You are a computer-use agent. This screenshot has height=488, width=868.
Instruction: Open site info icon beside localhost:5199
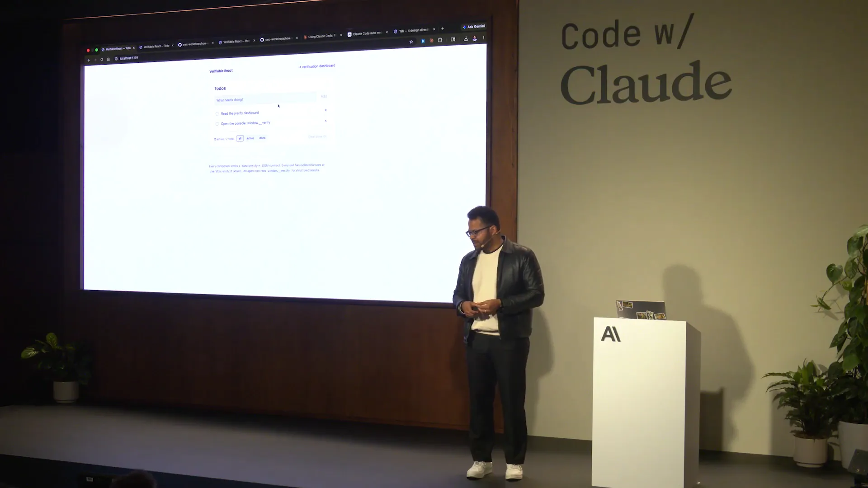coord(116,59)
